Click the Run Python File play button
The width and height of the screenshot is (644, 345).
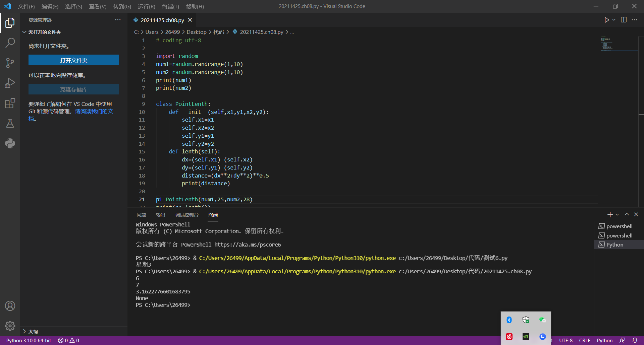click(606, 20)
